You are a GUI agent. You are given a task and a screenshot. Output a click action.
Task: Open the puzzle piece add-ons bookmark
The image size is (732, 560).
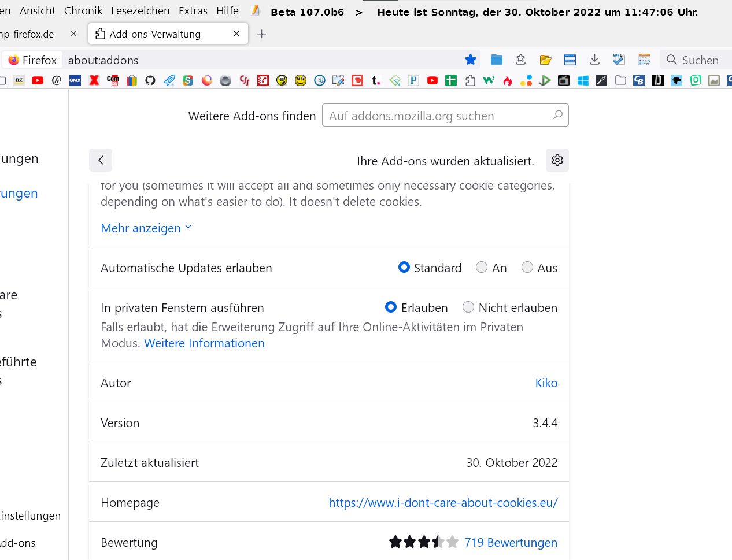tap(470, 80)
